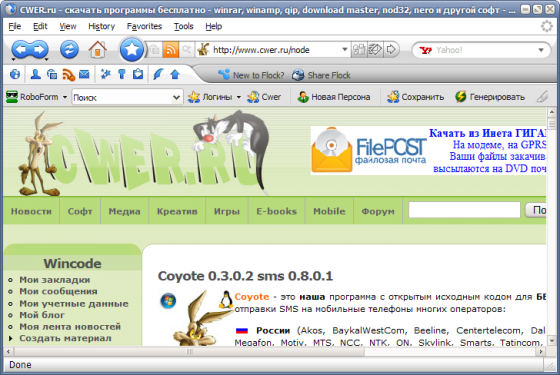This screenshot has width=560, height=375.
Task: Open Мои сообщения in sidebar
Action: coord(58,291)
